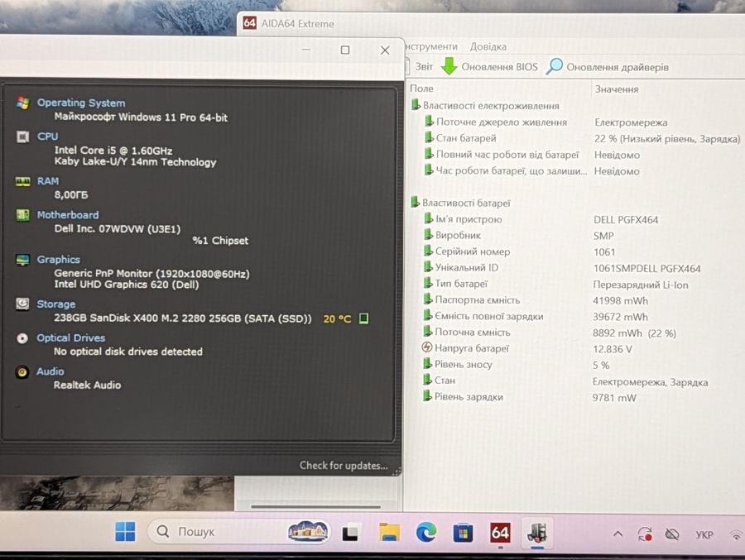
Task: Select the Властивості електроживлення group row
Action: 485,105
